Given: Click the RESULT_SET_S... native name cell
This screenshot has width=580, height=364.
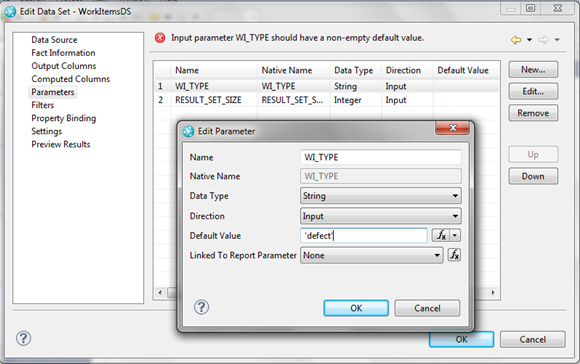Looking at the screenshot, I should 293,100.
